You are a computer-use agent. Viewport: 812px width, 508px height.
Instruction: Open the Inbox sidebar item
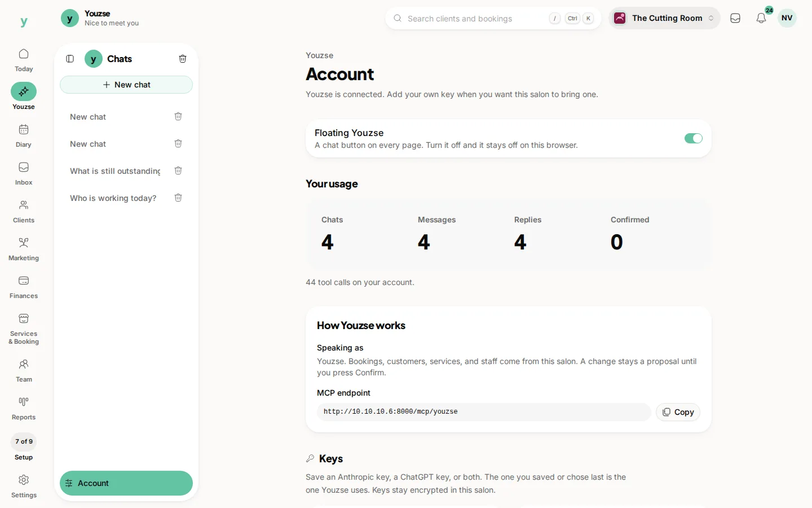click(x=24, y=174)
